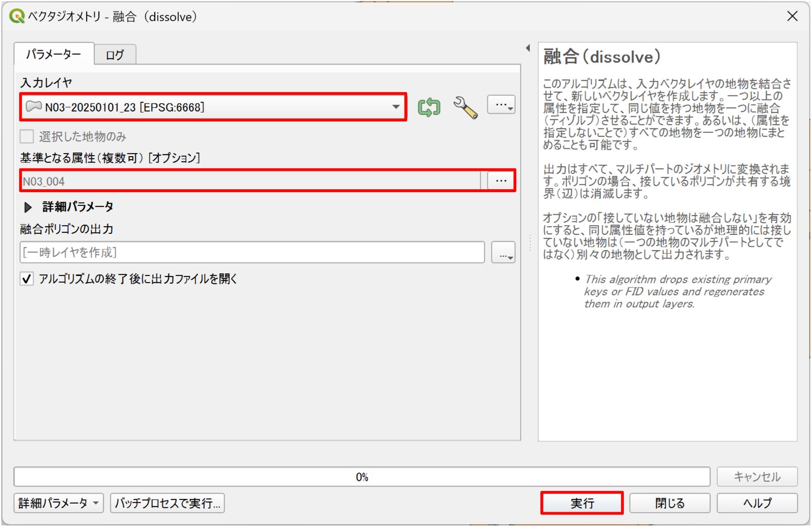812x527 pixels.
Task: Open field selector for N03_004 attribute
Action: tap(501, 181)
